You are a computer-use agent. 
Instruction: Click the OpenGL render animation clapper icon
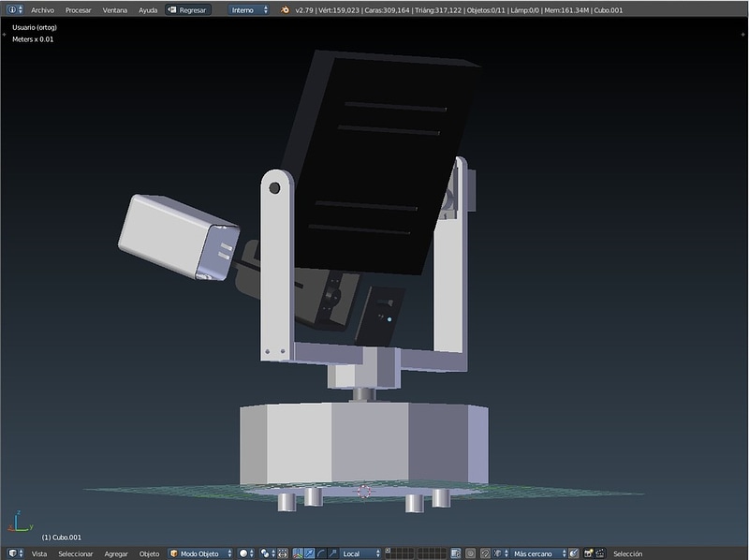(x=600, y=553)
